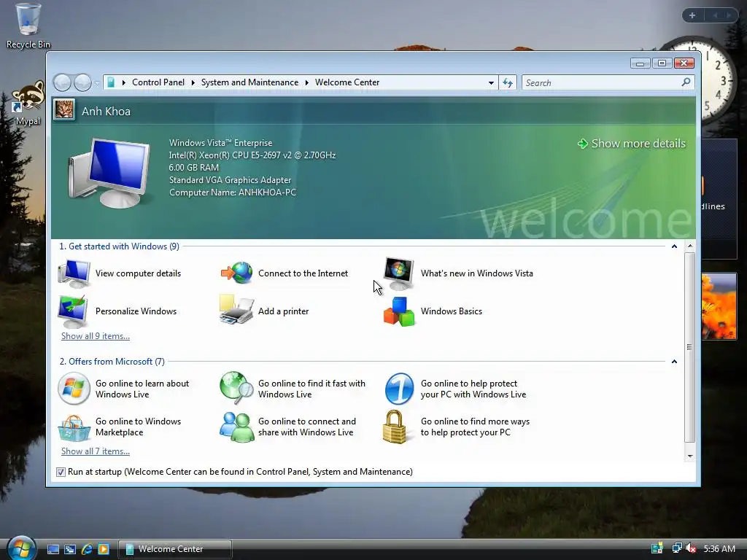Image resolution: width=747 pixels, height=560 pixels.
Task: Open the recent pages dropdown by nav buttons
Action: click(x=97, y=83)
